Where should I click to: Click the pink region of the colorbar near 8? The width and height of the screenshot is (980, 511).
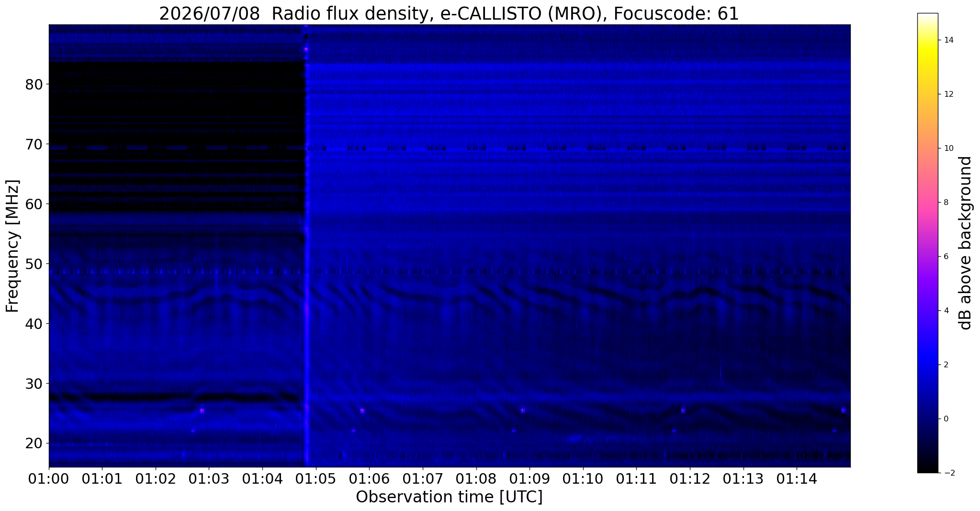(927, 202)
